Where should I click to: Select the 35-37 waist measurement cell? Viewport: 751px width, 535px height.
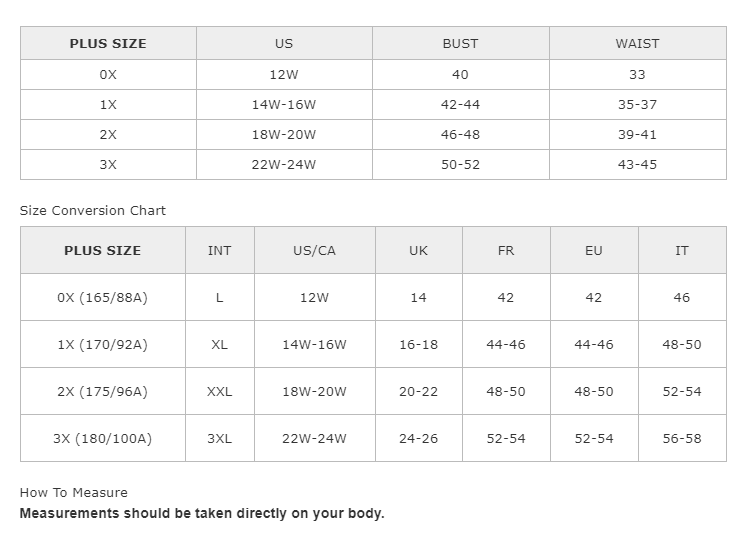point(637,105)
